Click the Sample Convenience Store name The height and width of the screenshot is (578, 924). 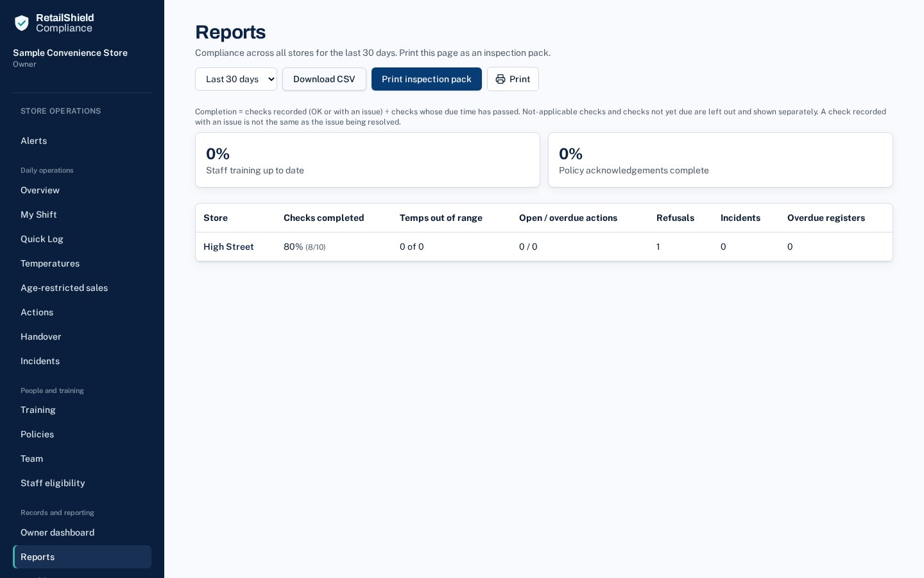(70, 53)
